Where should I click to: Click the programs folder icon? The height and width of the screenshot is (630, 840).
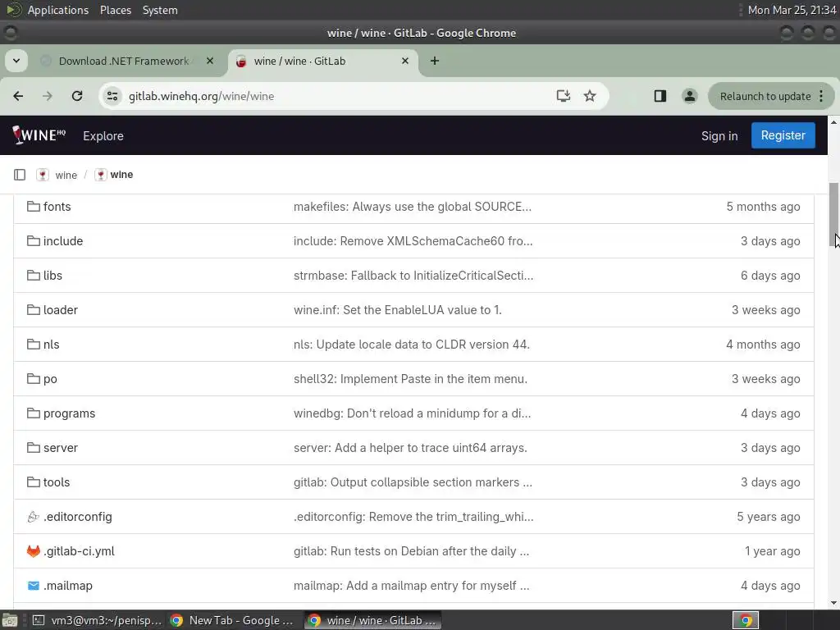point(33,413)
